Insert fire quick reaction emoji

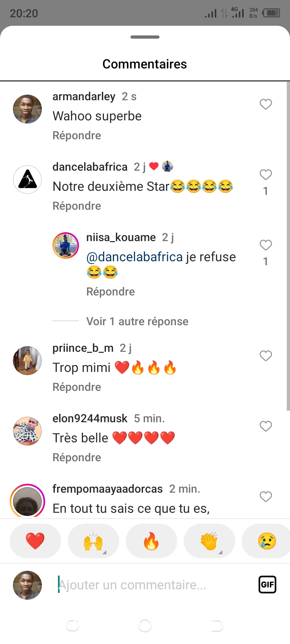click(151, 541)
